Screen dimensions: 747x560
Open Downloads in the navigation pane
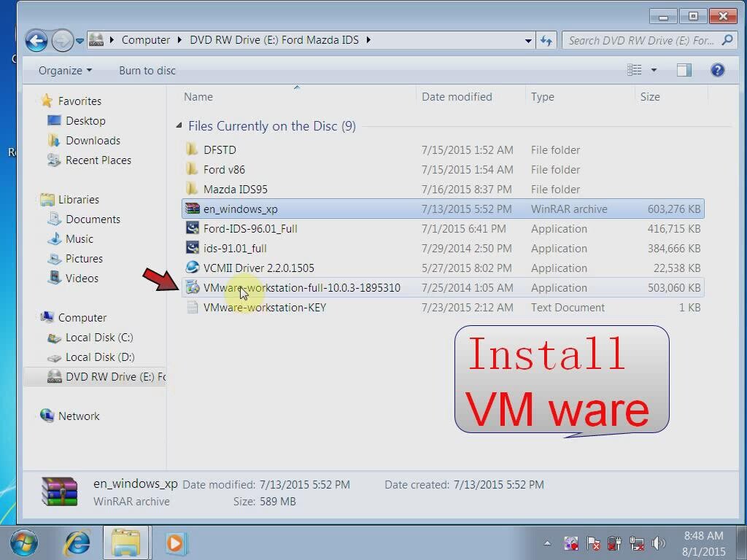coord(93,141)
